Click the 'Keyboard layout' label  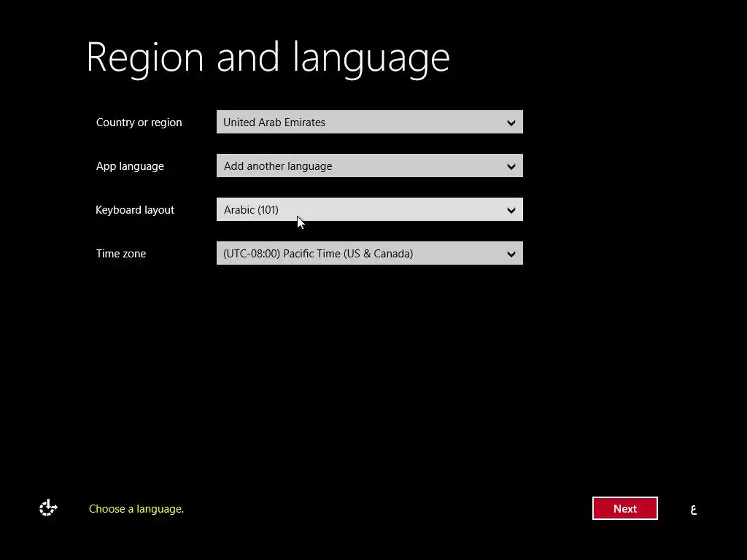pyautogui.click(x=135, y=210)
